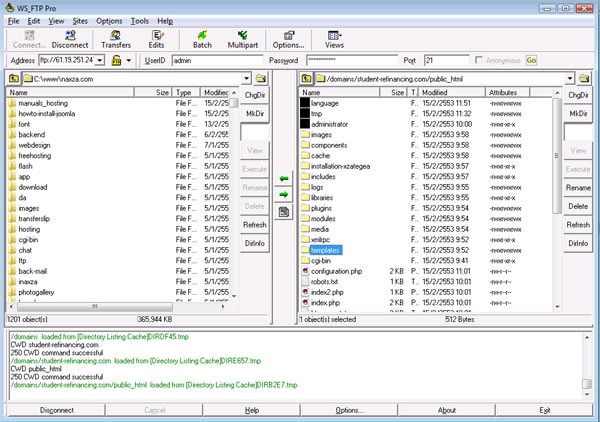Select the index2.php file icon

pos(305,292)
